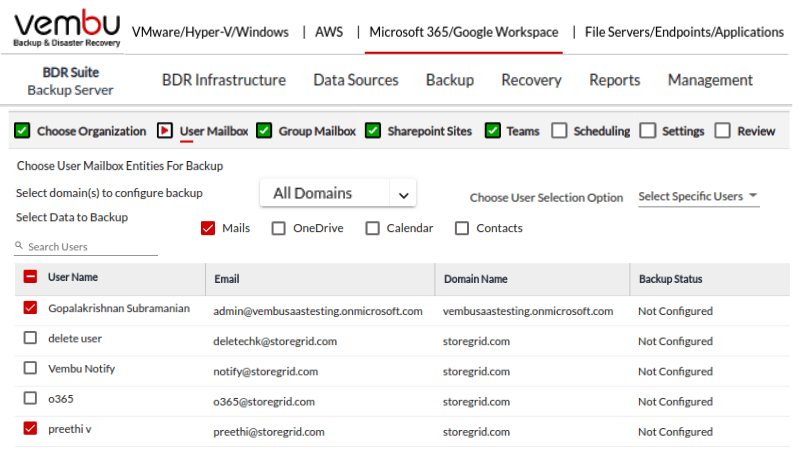The height and width of the screenshot is (450, 800).
Task: Click vembusaastesting.onmicrosoft.com domain cell
Action: pos(528,311)
